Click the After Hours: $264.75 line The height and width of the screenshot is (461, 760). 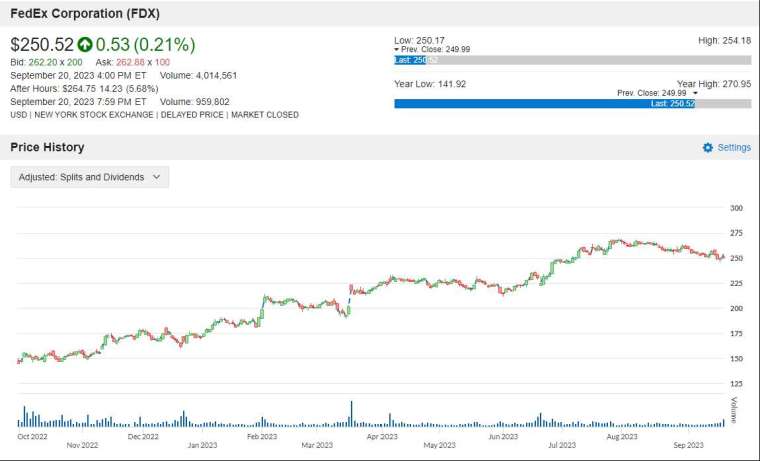pos(84,89)
